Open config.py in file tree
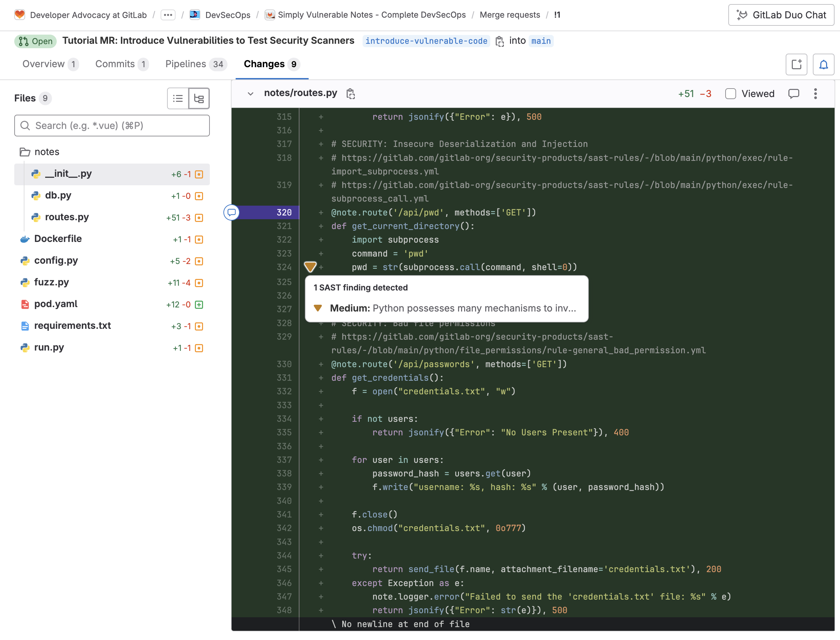Screen dimensions: 840x640 point(112,261)
